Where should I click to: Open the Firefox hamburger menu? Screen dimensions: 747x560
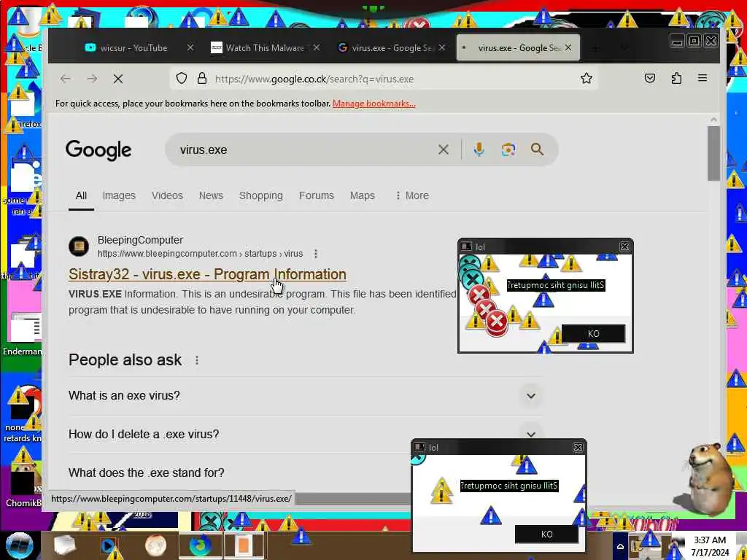[x=703, y=78]
